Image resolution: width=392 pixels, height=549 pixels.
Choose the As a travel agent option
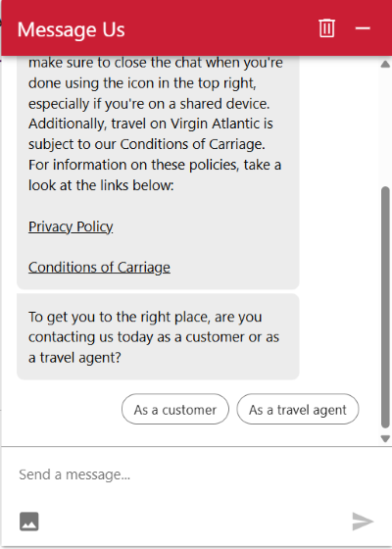298,409
